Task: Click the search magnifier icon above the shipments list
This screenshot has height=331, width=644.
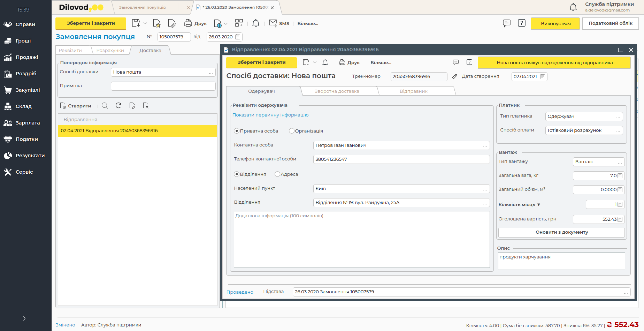Action: 105,106
